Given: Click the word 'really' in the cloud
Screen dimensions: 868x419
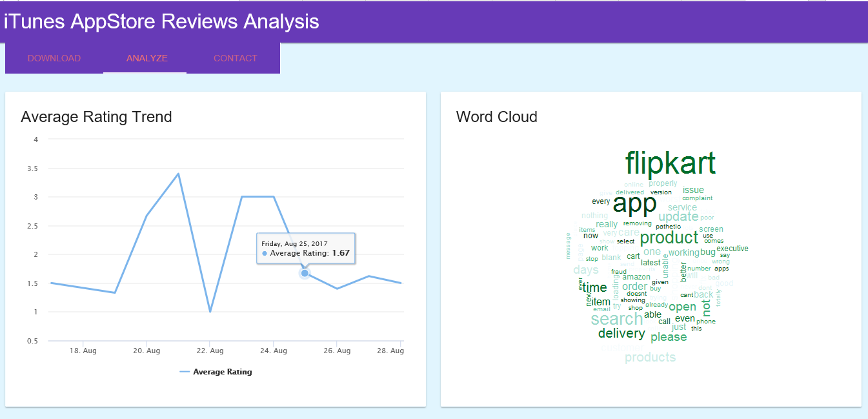Looking at the screenshot, I should click(607, 224).
